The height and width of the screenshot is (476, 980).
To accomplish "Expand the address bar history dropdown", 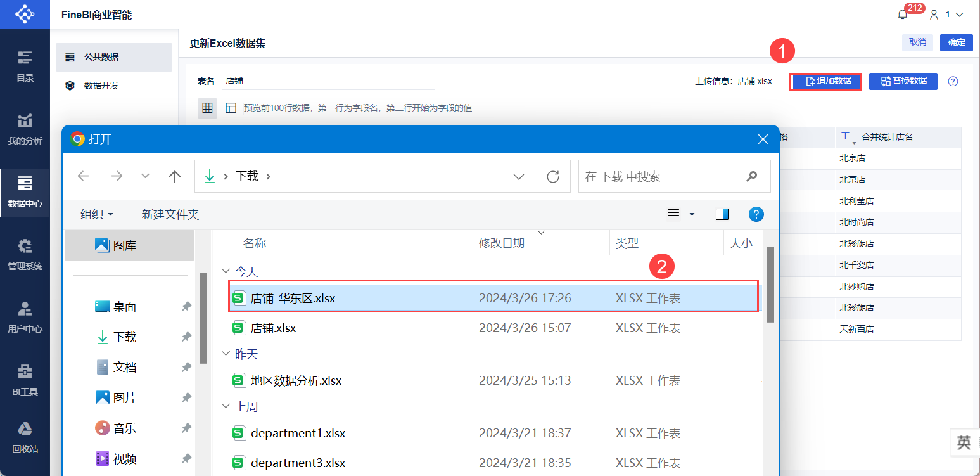I will click(519, 176).
